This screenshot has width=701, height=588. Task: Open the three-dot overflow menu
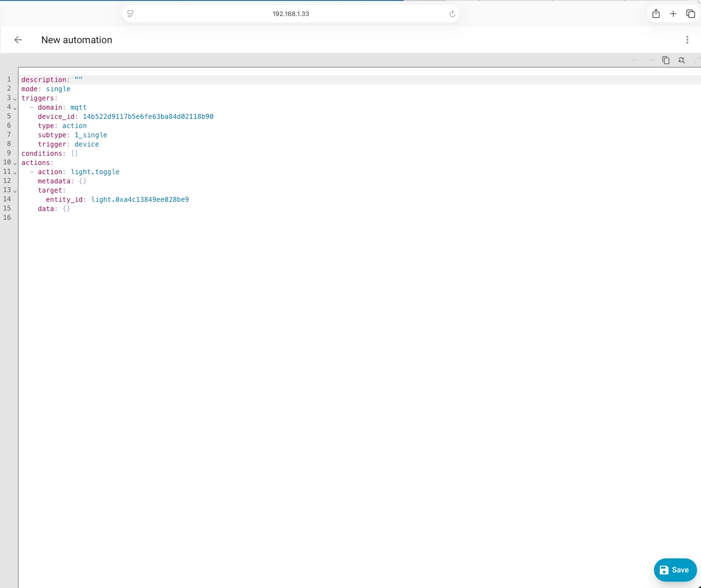click(687, 40)
